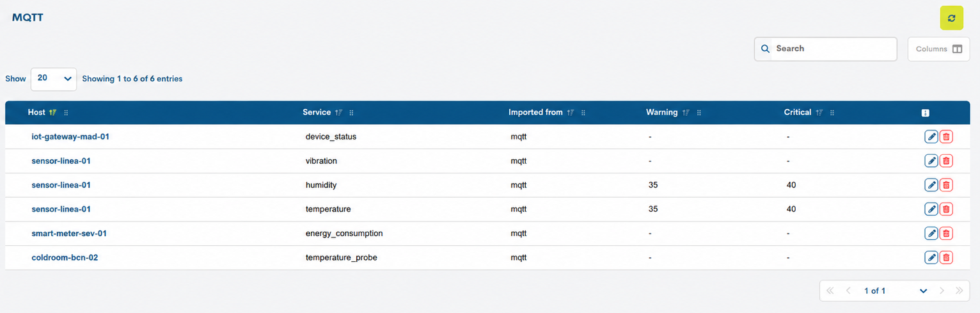Click the Warning column drag handle
Viewport: 980px width, 313px height.
click(699, 113)
